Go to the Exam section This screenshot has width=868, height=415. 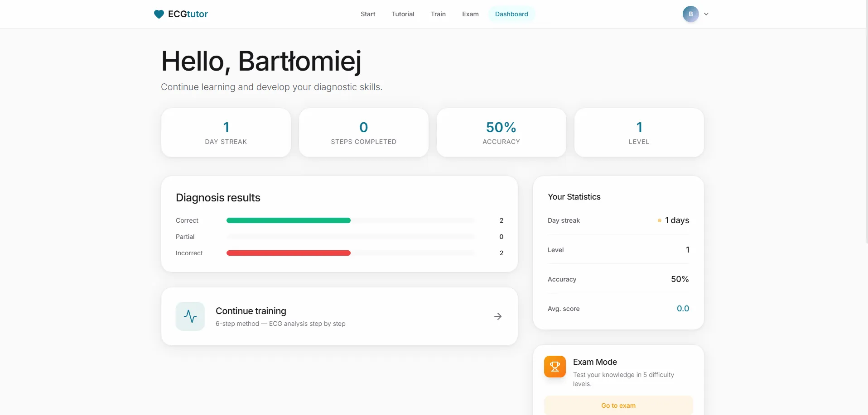tap(470, 14)
